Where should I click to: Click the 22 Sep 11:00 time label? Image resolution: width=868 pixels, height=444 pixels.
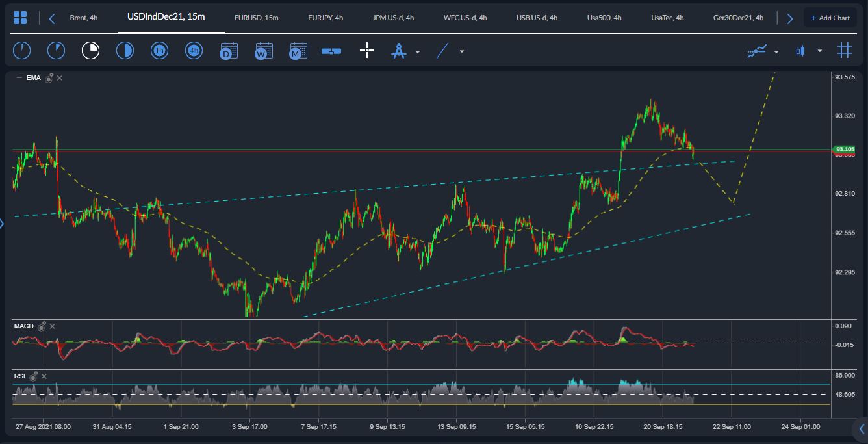click(732, 427)
